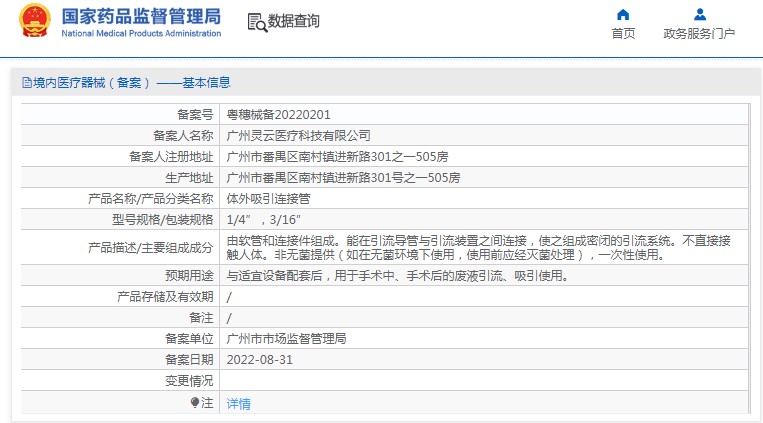Open the 详情 details link
This screenshot has height=423, width=763.
pyautogui.click(x=238, y=404)
